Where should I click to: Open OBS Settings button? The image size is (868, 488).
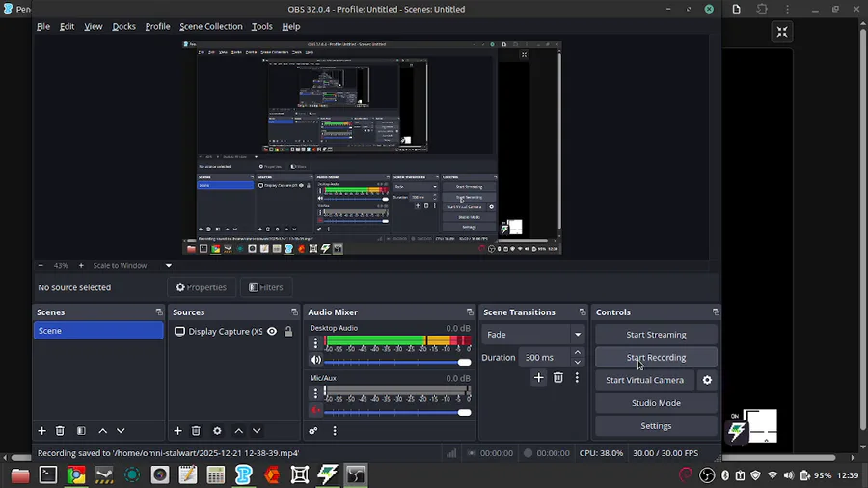pos(656,426)
